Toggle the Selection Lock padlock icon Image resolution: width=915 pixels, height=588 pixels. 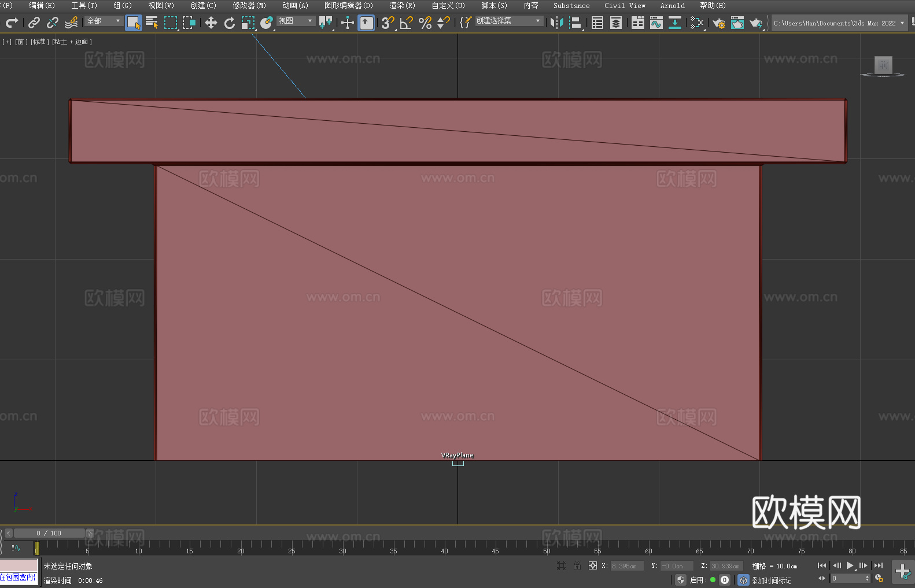point(577,565)
